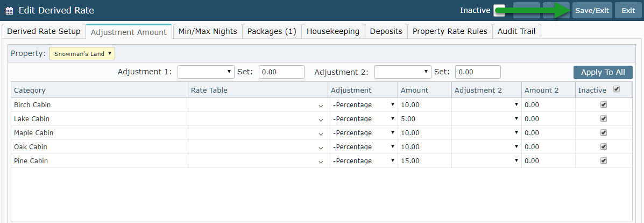Viewport: 644px width, 223px height.
Task: Click Amount 2 value for Pine Cabin
Action: click(x=548, y=161)
